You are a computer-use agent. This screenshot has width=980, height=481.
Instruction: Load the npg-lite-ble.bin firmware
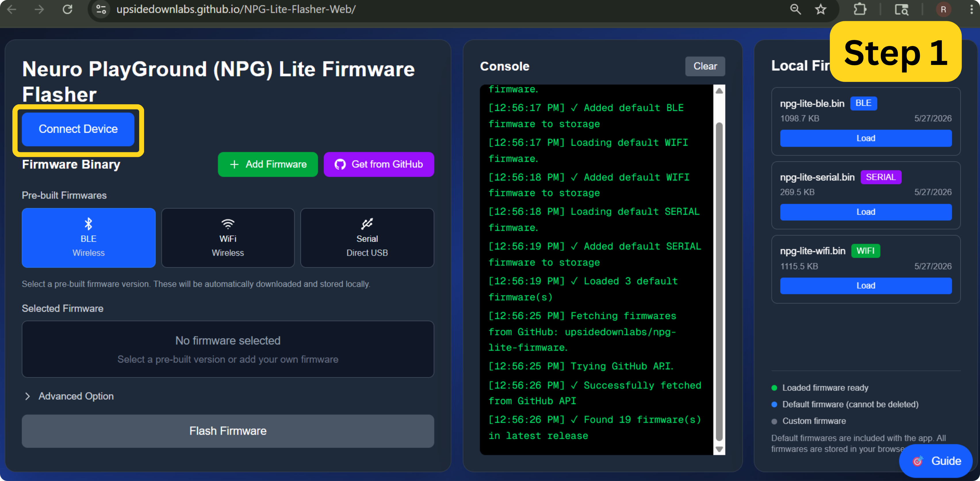866,138
